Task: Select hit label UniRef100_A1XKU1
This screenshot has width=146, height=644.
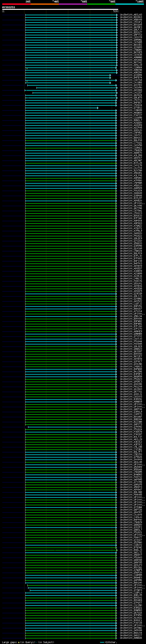Action: point(131,618)
